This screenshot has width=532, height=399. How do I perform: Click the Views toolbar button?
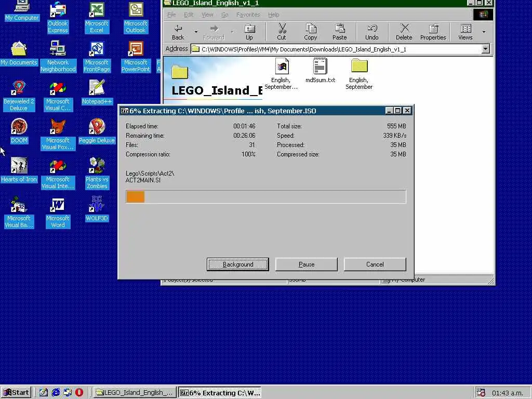pos(465,32)
